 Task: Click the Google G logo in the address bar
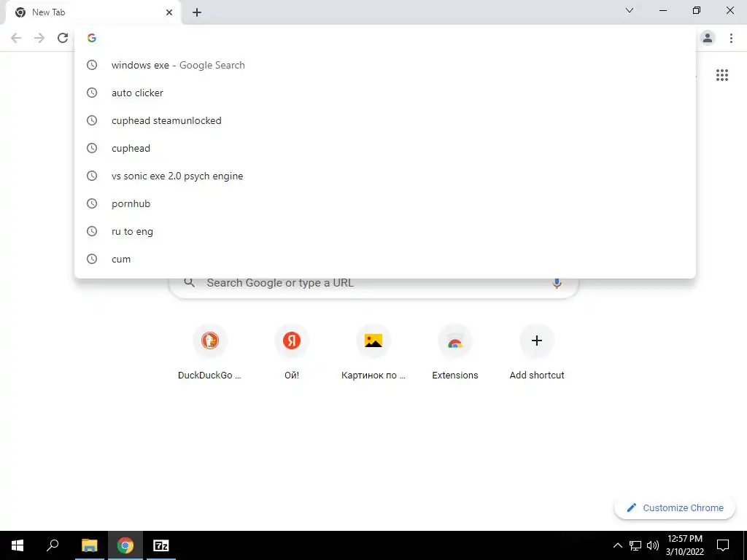tap(91, 38)
